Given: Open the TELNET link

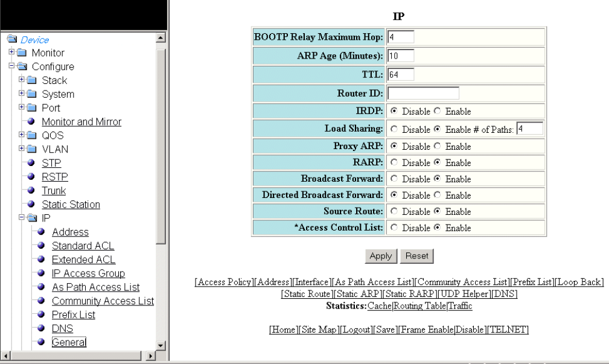Looking at the screenshot, I should 508,330.
